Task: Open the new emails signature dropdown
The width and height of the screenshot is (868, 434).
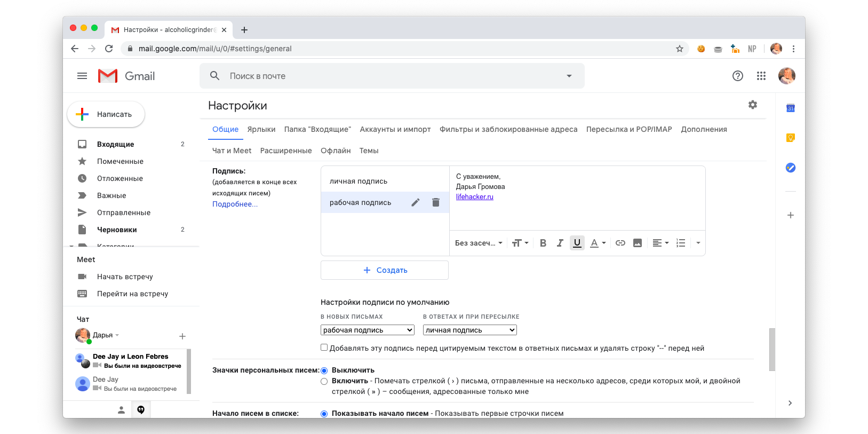Action: click(x=368, y=330)
